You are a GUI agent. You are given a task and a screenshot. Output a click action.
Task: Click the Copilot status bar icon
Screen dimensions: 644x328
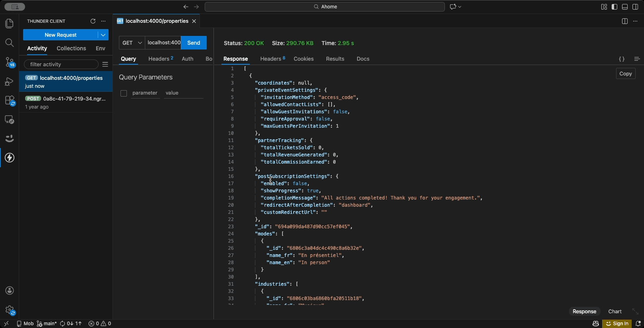pos(596,324)
